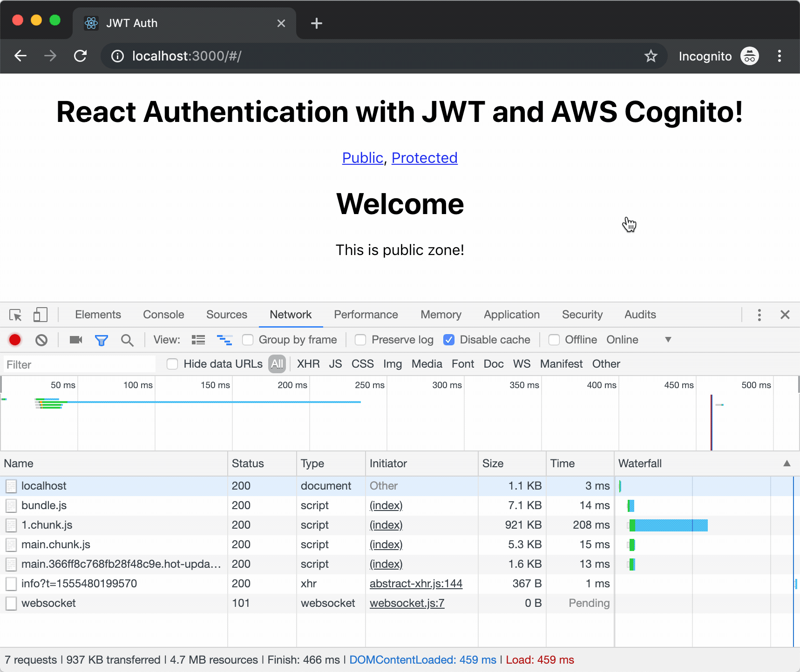Filter requests by WS type
800x672 pixels.
pos(522,364)
